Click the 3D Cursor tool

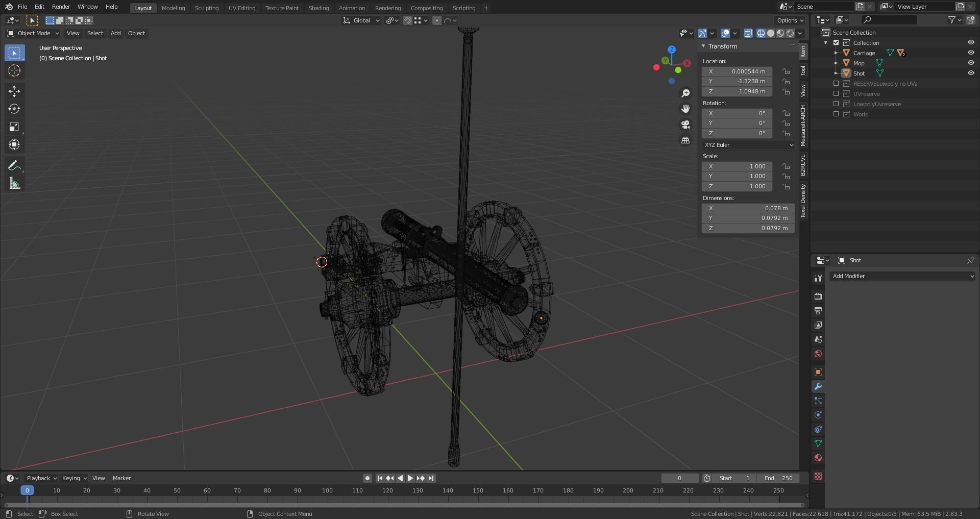(14, 70)
